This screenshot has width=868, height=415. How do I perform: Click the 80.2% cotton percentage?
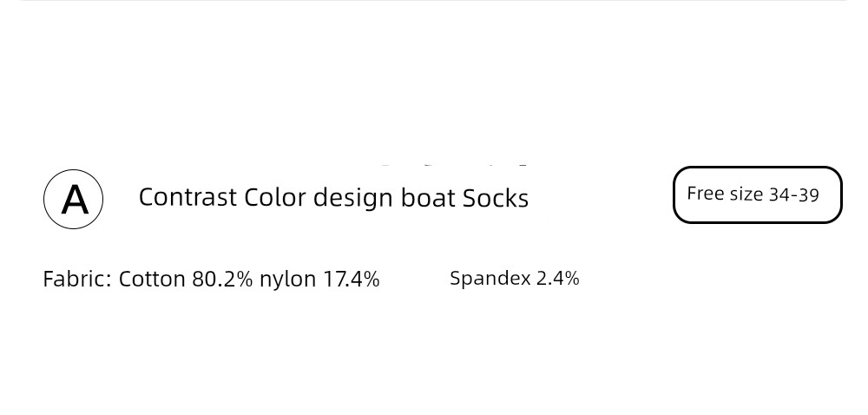[222, 279]
